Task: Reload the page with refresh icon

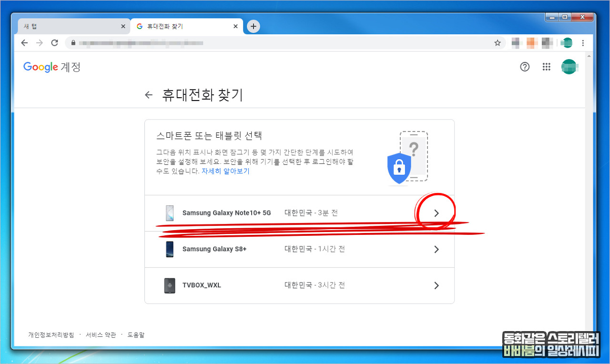Action: tap(54, 43)
